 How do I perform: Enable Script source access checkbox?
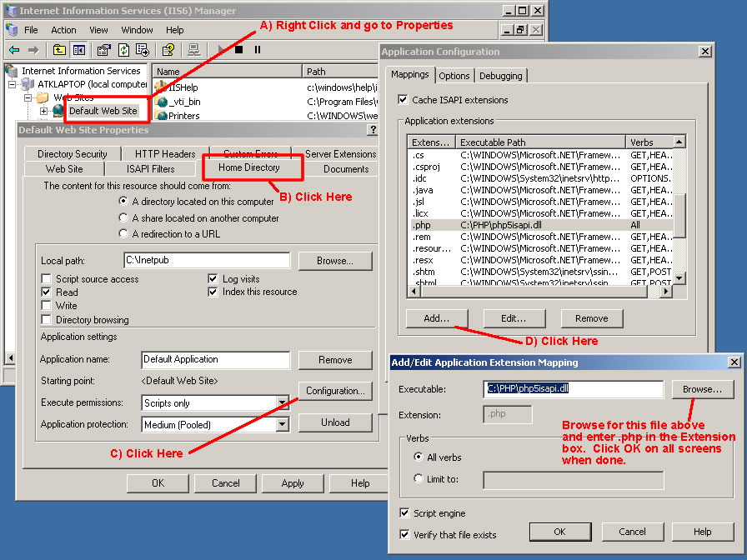[46, 278]
